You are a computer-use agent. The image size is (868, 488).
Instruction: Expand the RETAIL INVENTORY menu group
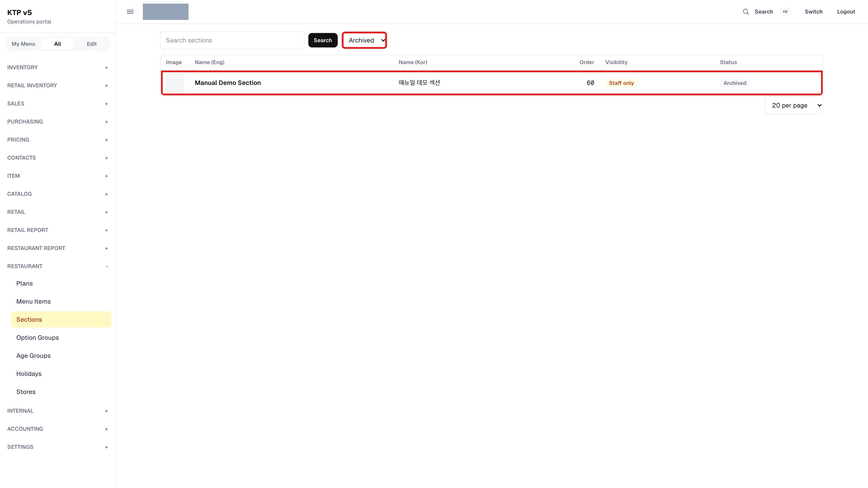(58, 86)
